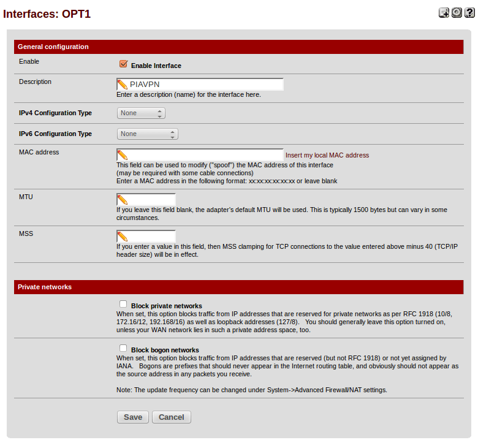Click the General configuration section header
The image size is (478, 448).
point(239,47)
